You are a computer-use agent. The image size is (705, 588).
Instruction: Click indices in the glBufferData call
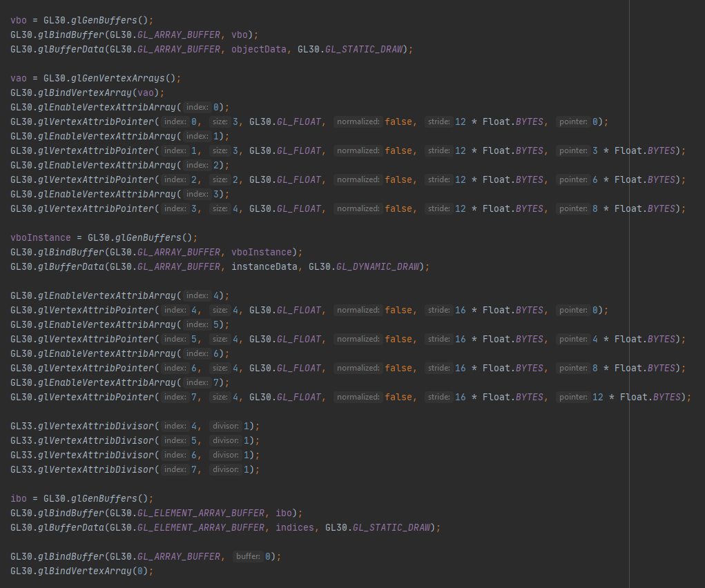(295, 527)
